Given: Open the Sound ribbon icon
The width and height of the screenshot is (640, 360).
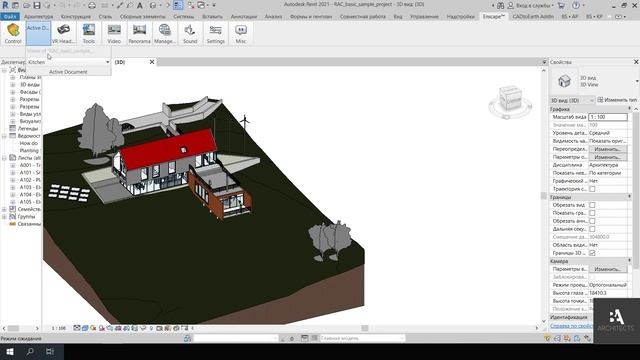Looking at the screenshot, I should pos(190,33).
